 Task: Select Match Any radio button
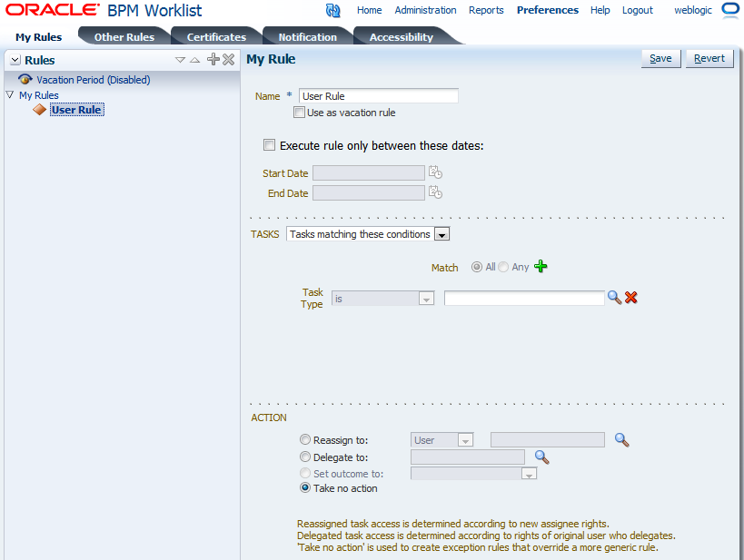[503, 267]
